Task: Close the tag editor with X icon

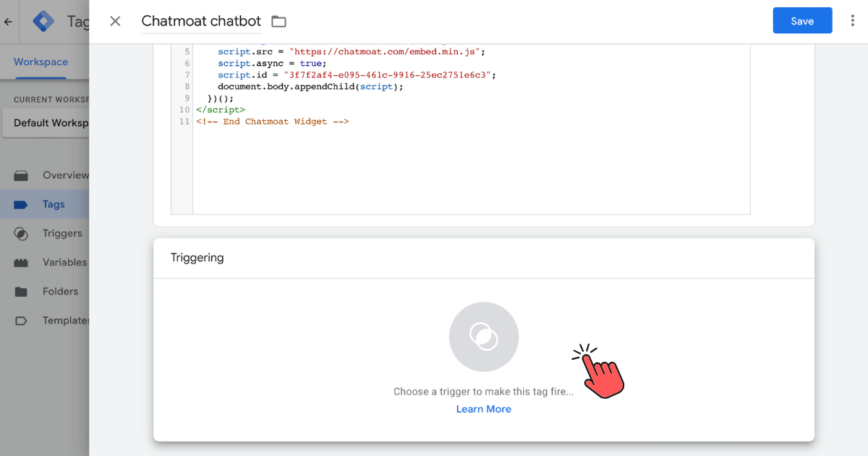Action: coord(115,21)
